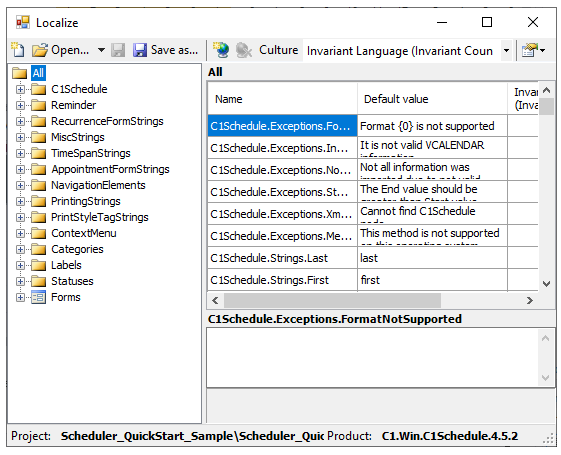Click the Forms node form icon
561x455 pixels.
pyautogui.click(x=39, y=297)
